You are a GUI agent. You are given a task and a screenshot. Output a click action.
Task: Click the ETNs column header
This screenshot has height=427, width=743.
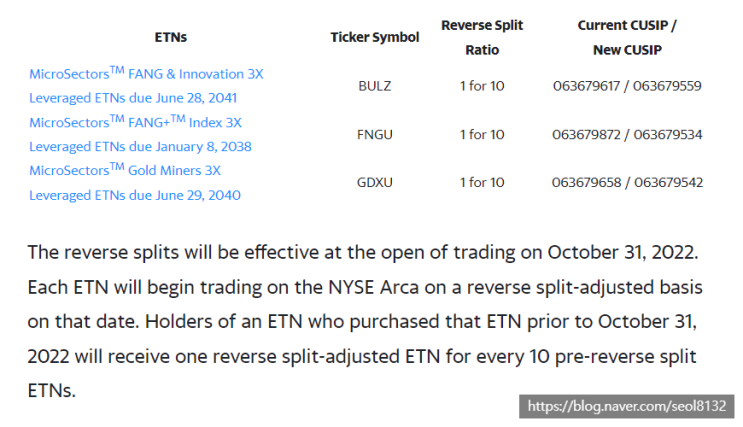(171, 37)
